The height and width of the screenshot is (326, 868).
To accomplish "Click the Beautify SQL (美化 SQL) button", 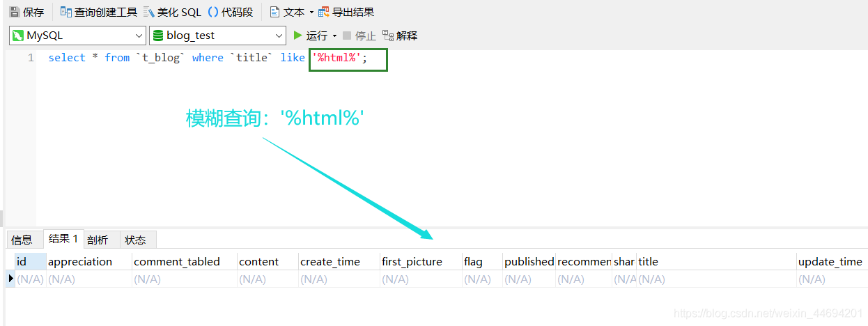I will point(172,12).
